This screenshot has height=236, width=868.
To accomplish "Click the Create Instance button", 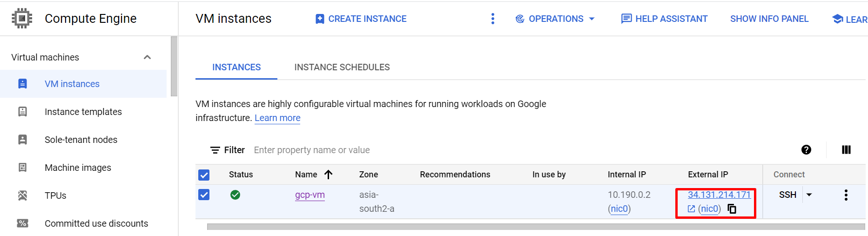I will (x=361, y=19).
